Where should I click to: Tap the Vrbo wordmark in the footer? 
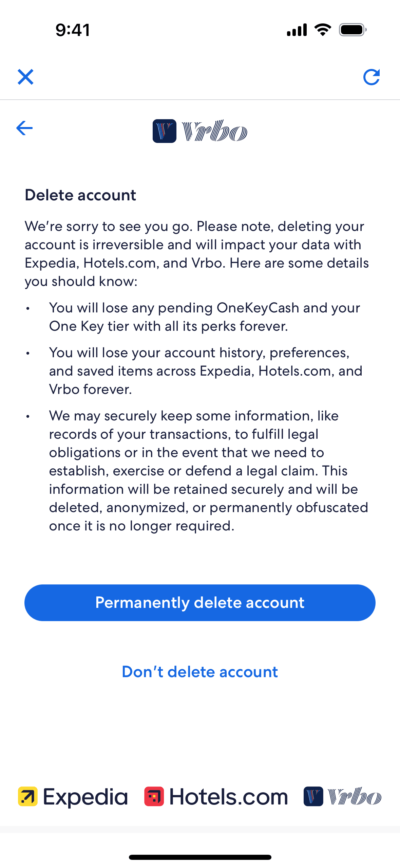click(355, 796)
